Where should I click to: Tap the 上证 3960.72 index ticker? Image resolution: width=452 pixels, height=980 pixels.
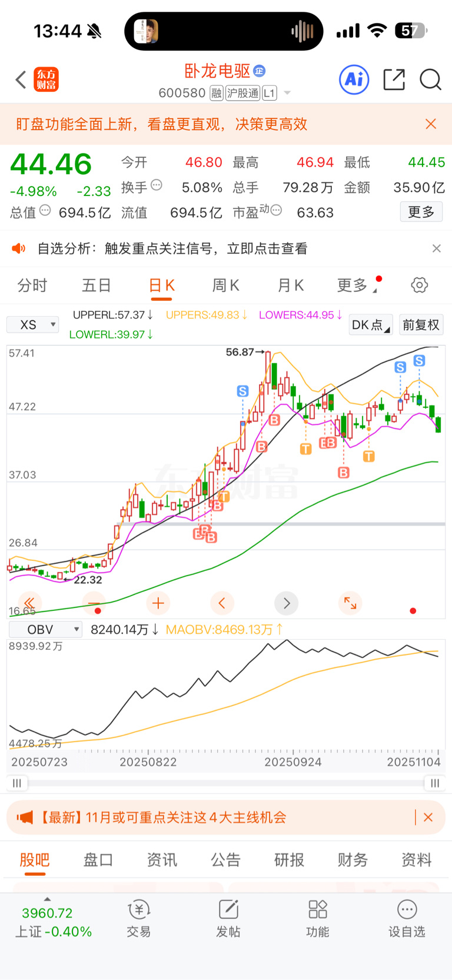[x=53, y=922]
